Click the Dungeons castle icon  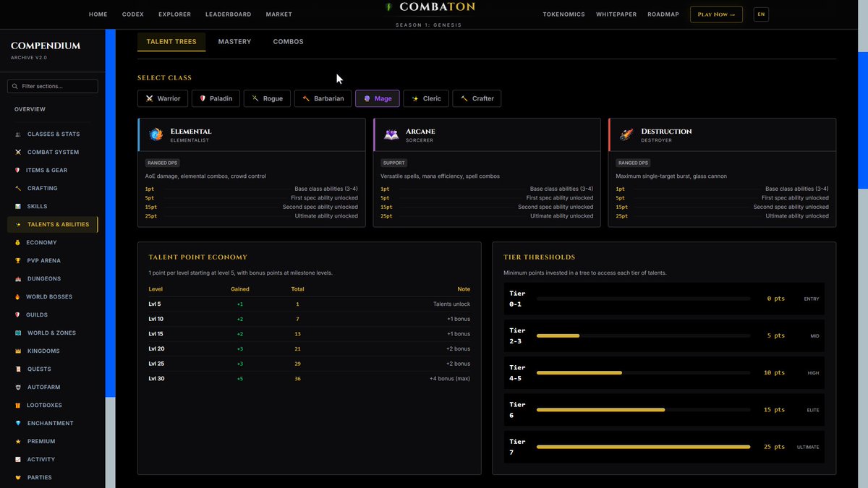[x=18, y=279]
